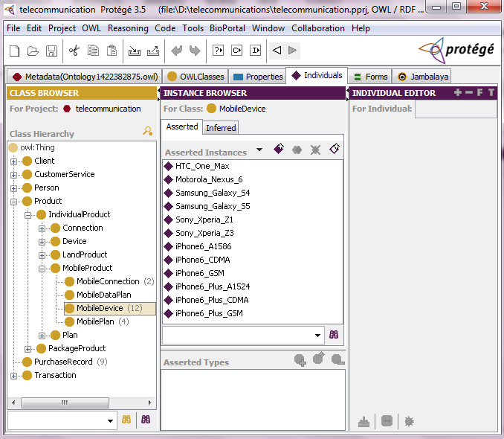Click the For Individual name field
Viewport: 504px width, 439px height.
[x=456, y=109]
